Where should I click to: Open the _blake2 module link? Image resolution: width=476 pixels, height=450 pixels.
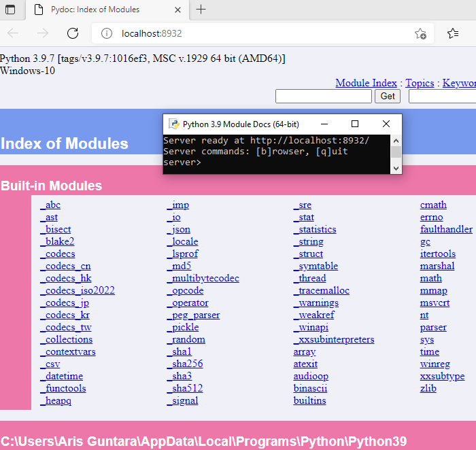tap(57, 241)
